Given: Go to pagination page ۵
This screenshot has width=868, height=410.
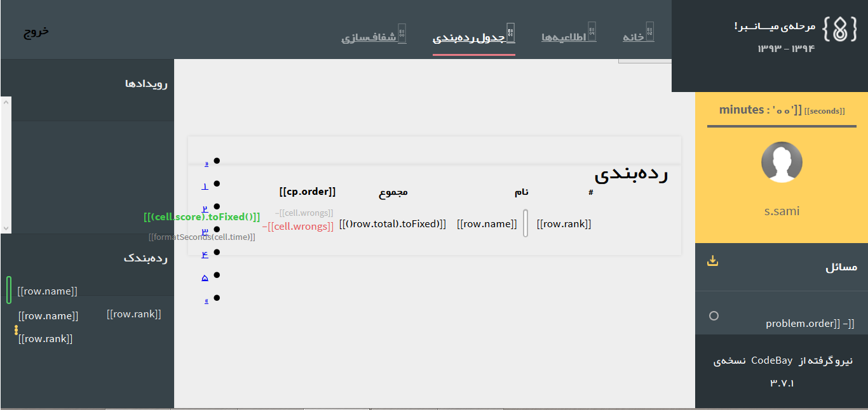Looking at the screenshot, I should (205, 277).
